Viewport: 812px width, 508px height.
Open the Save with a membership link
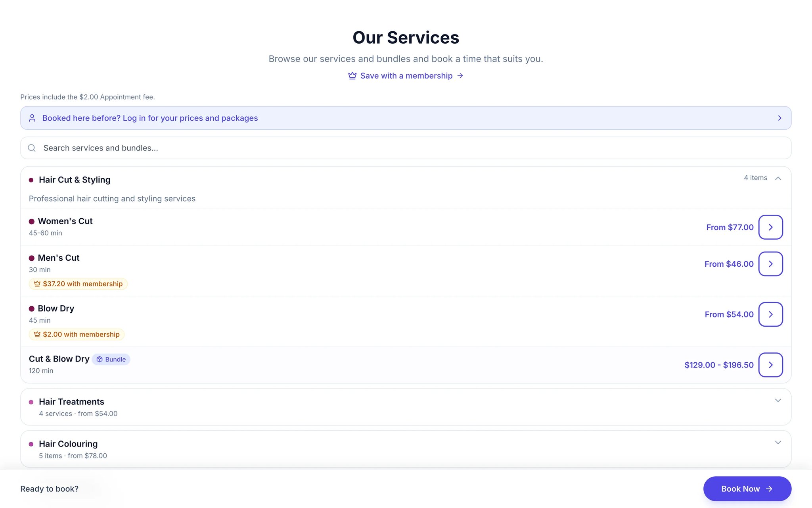[x=406, y=76]
